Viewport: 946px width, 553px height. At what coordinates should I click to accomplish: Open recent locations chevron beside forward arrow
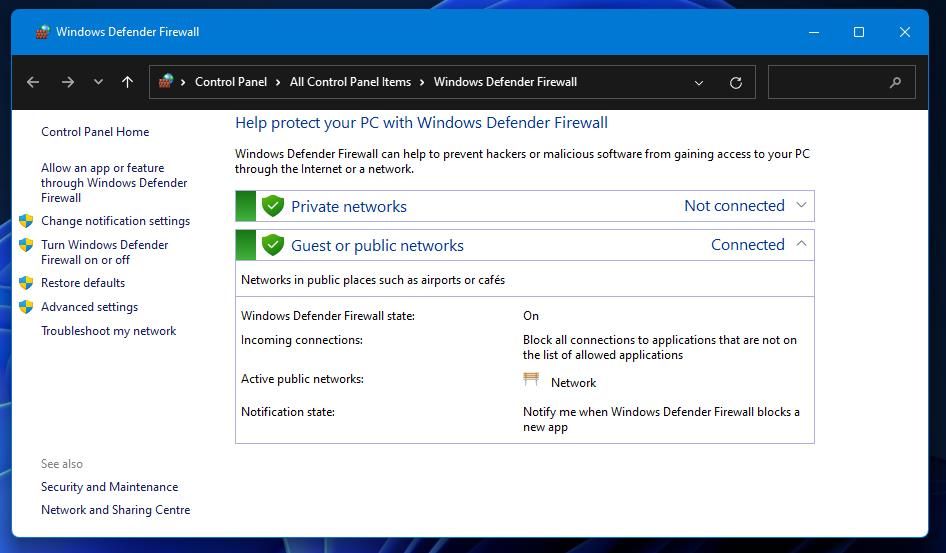98,82
